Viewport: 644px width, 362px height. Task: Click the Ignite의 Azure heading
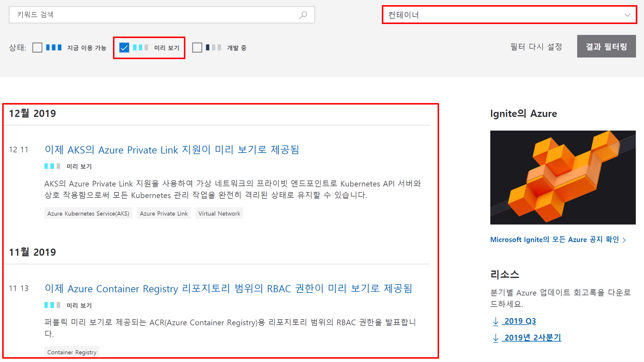click(x=524, y=113)
